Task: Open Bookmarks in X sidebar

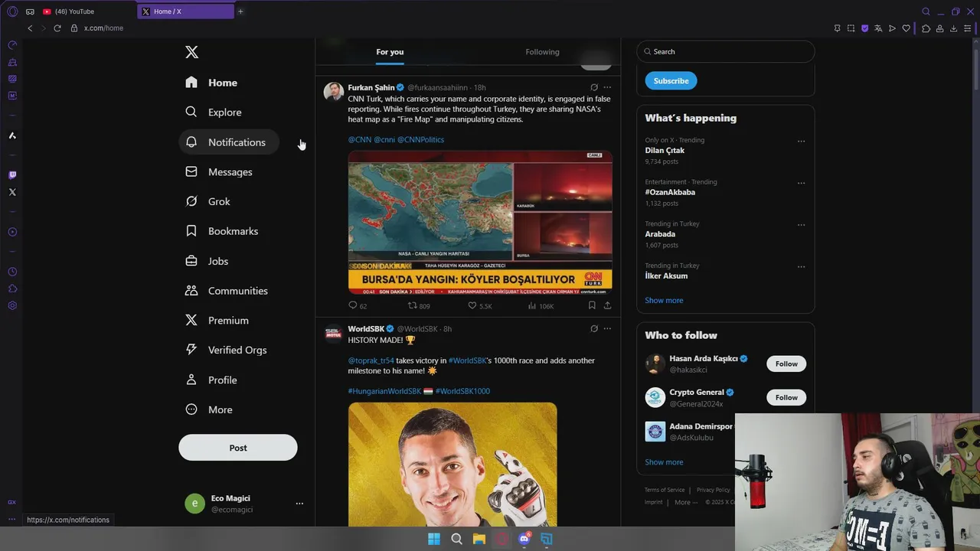Action: (x=222, y=231)
